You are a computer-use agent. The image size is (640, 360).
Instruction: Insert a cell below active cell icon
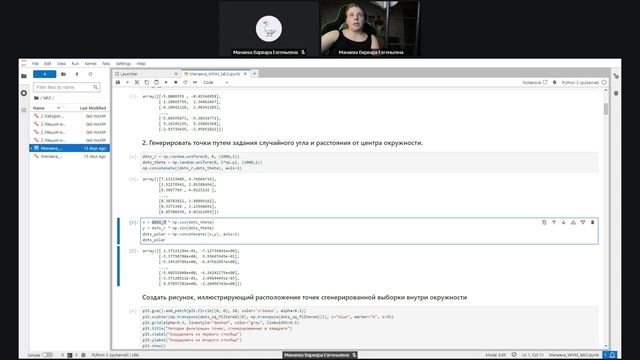(583, 222)
